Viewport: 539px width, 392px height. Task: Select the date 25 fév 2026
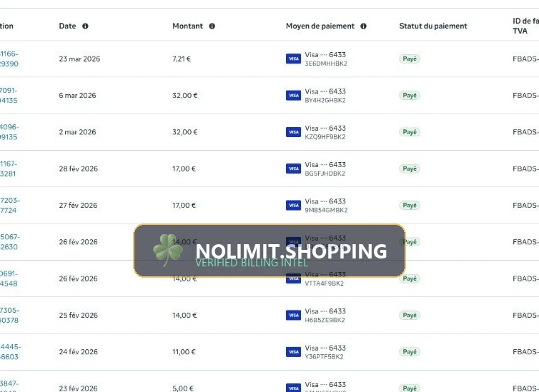click(x=79, y=315)
